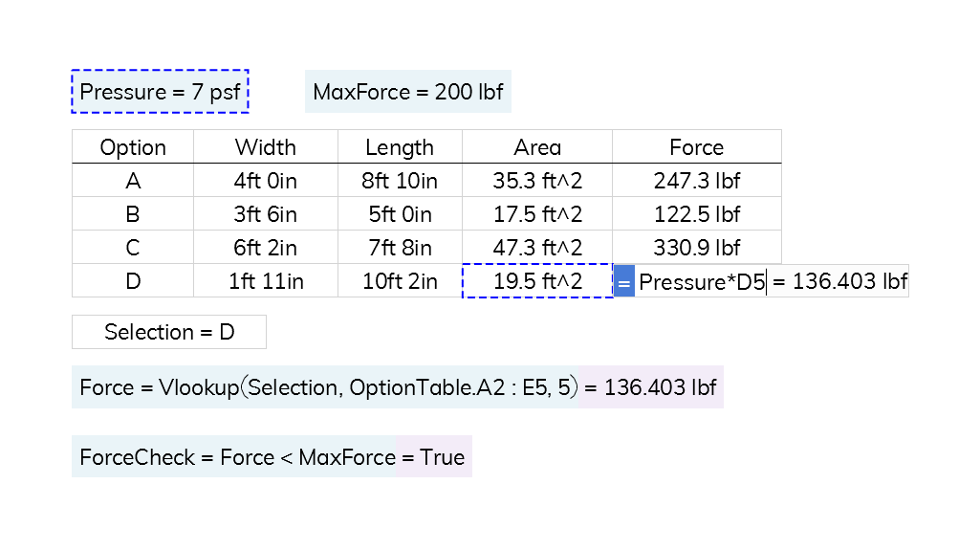980x550 pixels.
Task: Select the Pressure = 7 psf definition
Action: [160, 91]
